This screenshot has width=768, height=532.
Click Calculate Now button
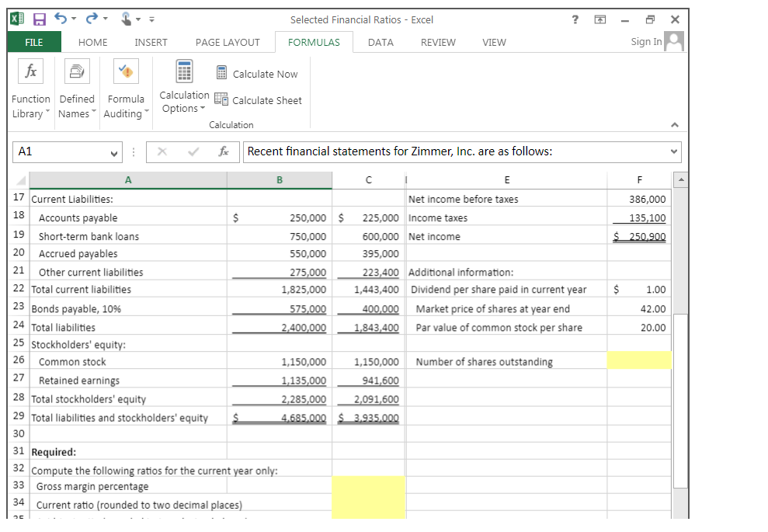257,74
